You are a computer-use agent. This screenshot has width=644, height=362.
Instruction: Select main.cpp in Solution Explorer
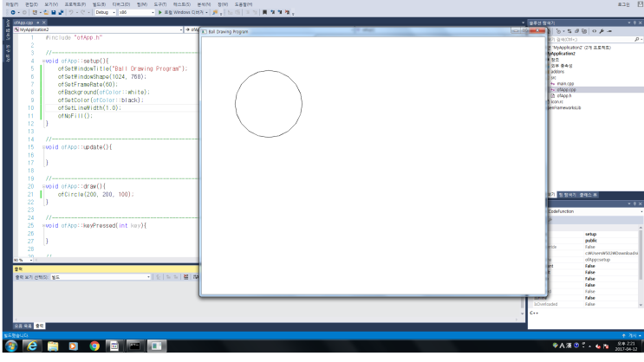tap(568, 83)
